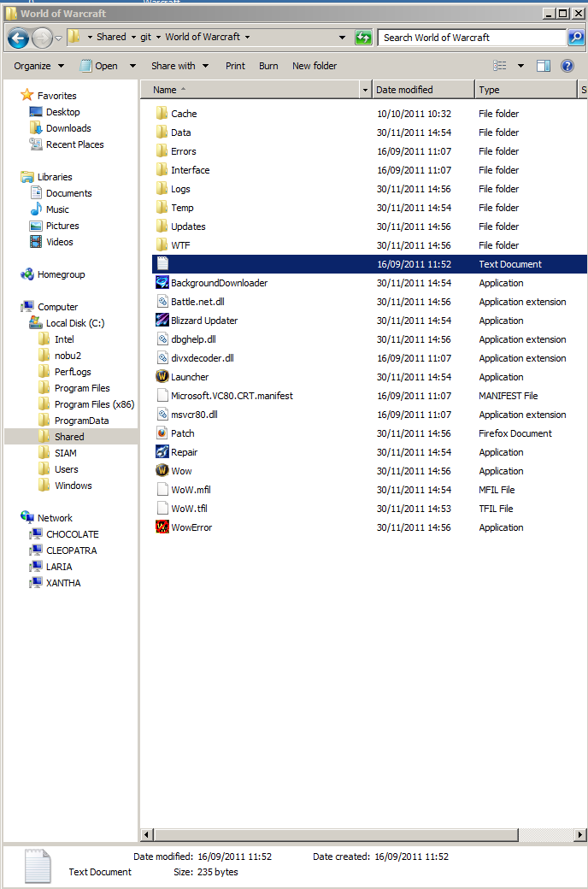Select the CLEOPATRA network computer

[72, 550]
